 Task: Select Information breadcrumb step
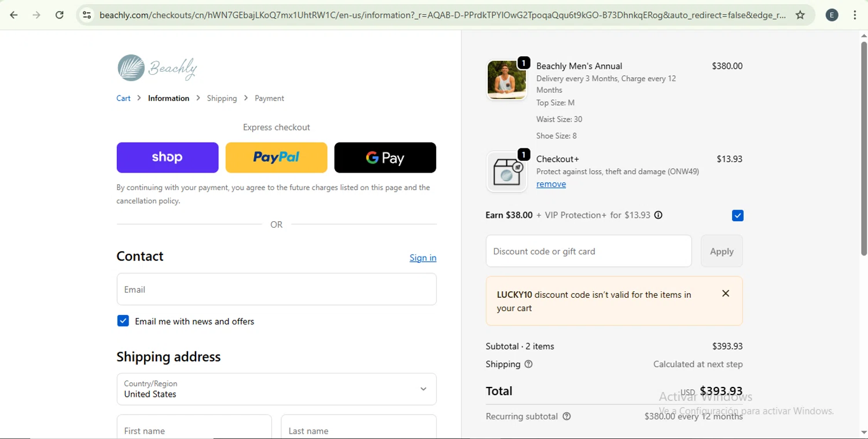(x=168, y=98)
